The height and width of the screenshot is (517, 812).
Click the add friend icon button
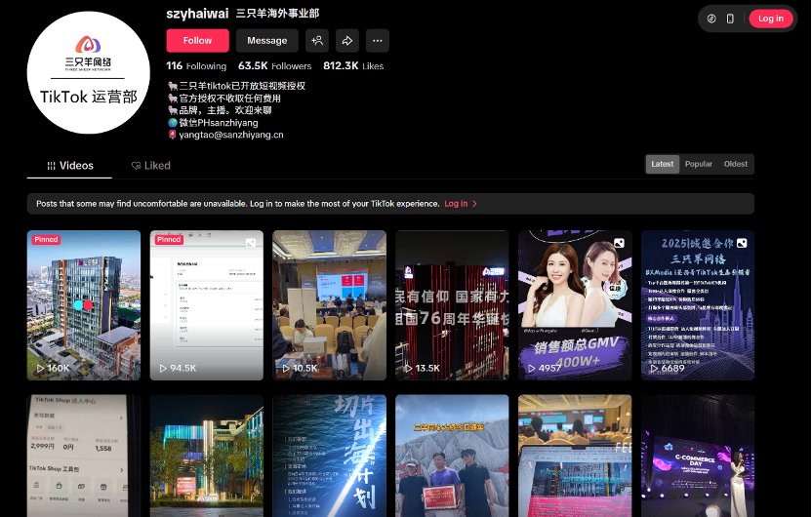click(316, 40)
